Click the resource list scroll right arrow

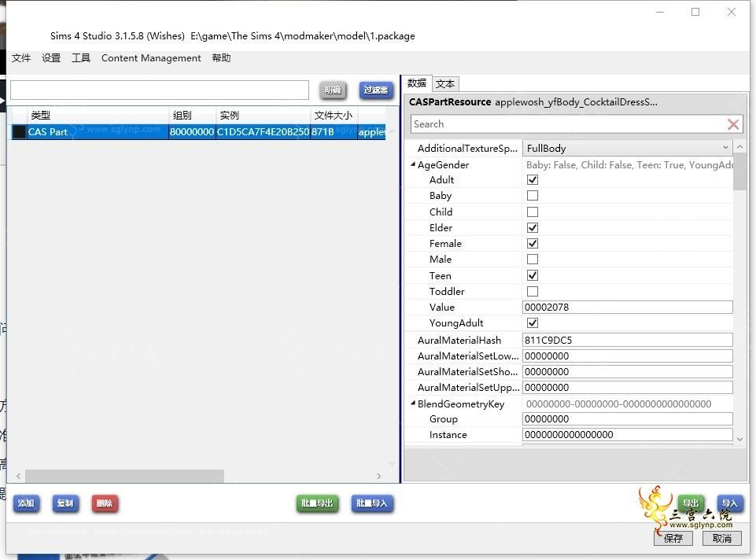pos(379,476)
